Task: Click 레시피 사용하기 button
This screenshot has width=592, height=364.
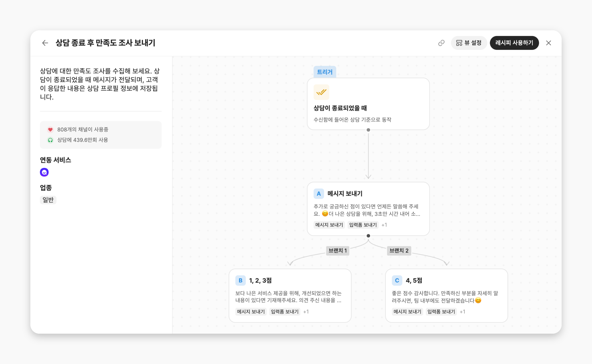Action: pyautogui.click(x=514, y=43)
